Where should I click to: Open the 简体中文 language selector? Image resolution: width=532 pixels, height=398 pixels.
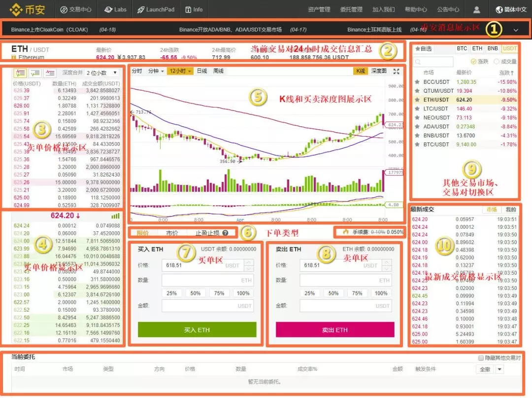[511, 9]
